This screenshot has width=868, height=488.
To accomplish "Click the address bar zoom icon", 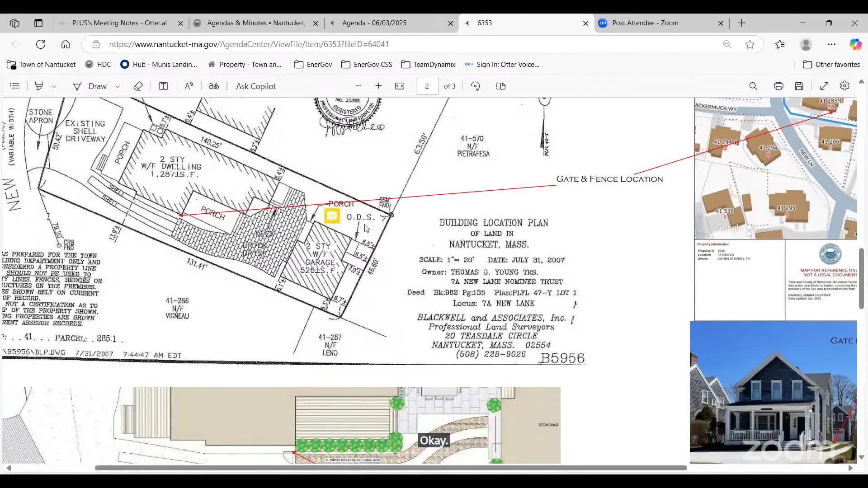I will 727,44.
